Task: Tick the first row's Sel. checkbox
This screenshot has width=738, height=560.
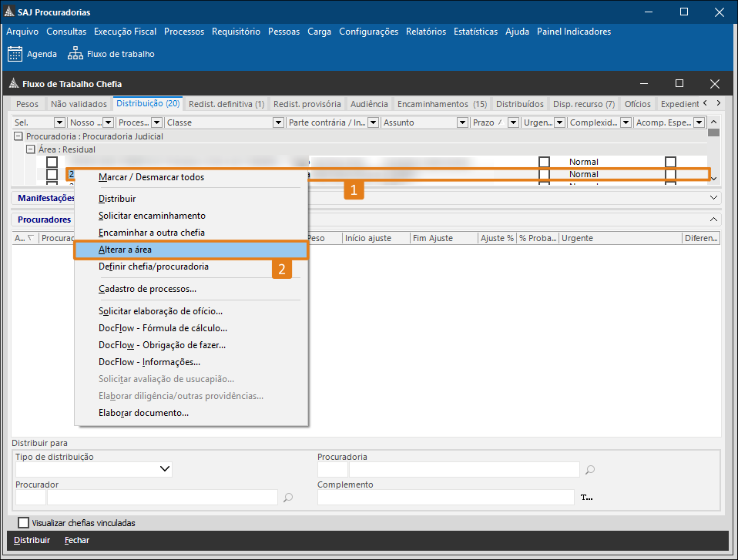Action: pyautogui.click(x=52, y=162)
